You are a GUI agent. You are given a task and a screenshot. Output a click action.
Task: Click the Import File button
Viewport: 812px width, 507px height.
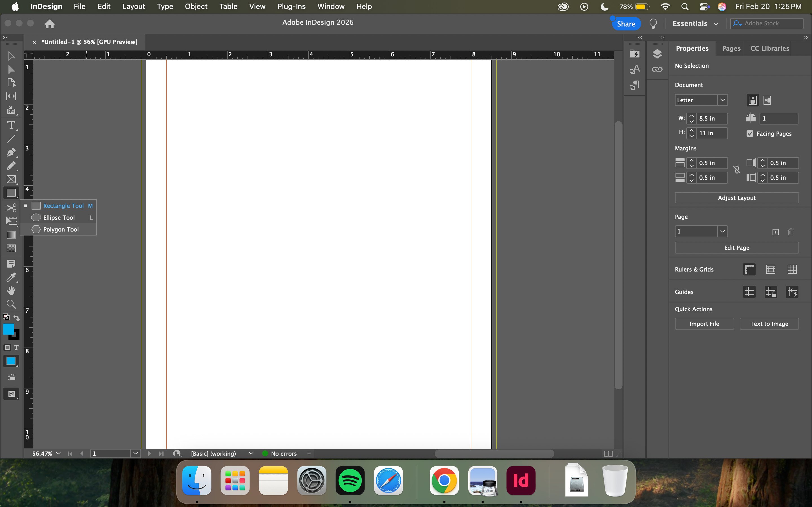(704, 324)
